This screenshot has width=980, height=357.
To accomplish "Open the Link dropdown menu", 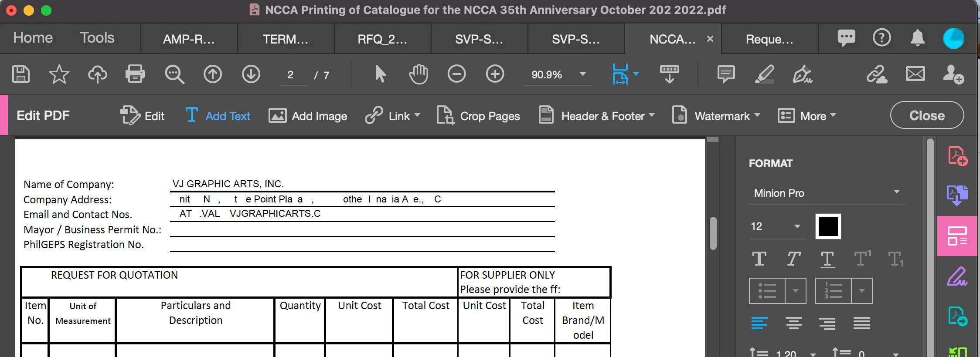I will pos(392,116).
